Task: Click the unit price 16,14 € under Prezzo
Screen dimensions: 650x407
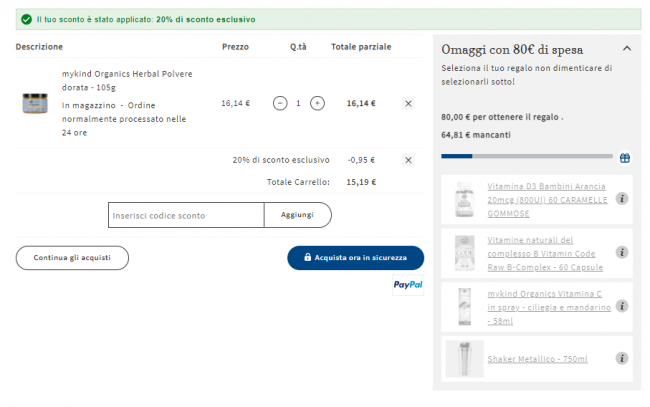Action: pos(235,103)
